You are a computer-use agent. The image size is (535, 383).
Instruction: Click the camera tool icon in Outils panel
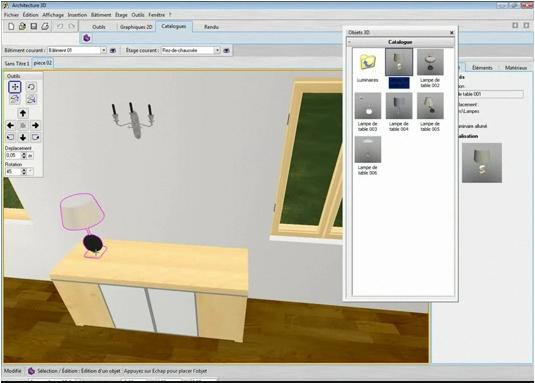click(31, 99)
